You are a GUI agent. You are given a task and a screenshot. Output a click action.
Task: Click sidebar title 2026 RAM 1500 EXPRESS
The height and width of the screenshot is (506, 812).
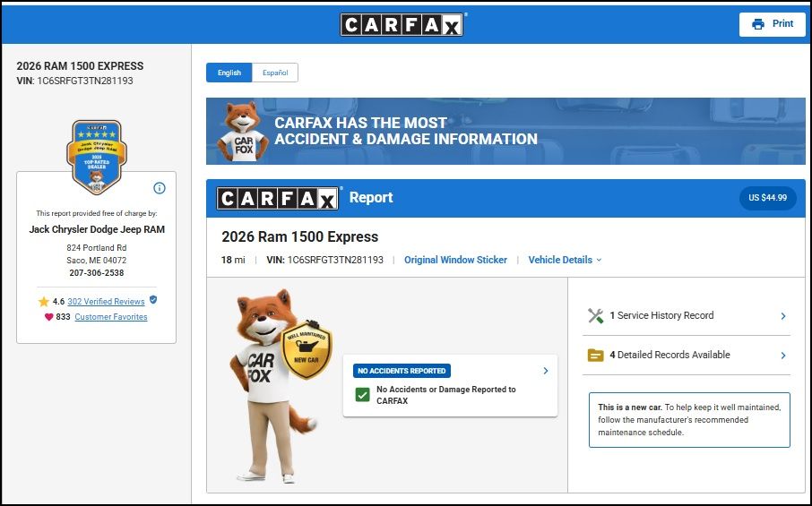point(80,65)
